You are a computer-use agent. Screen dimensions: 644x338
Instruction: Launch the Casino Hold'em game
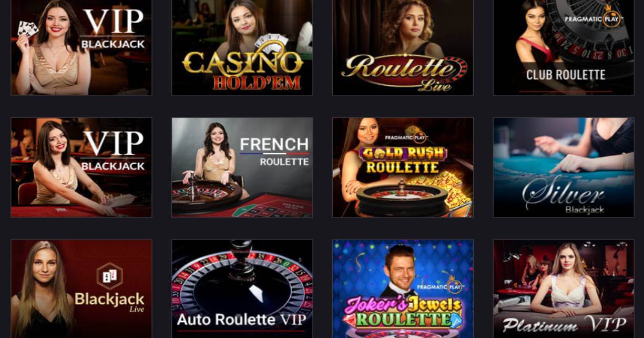pos(242,47)
